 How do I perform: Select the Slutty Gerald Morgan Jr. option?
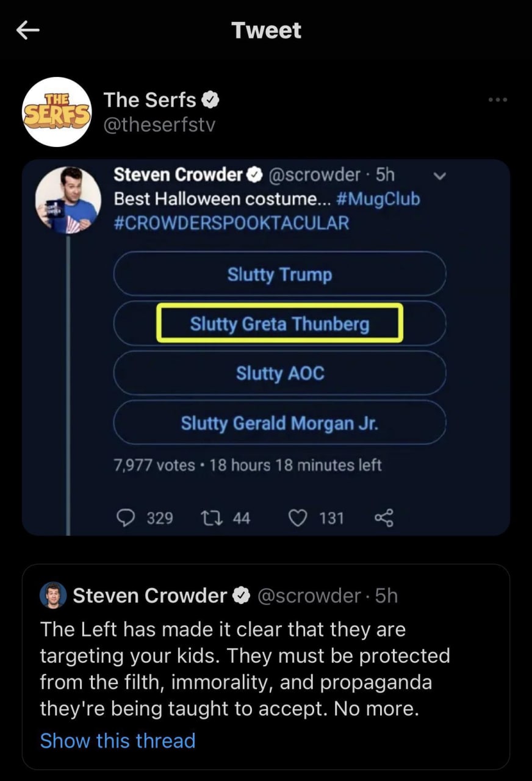click(279, 422)
